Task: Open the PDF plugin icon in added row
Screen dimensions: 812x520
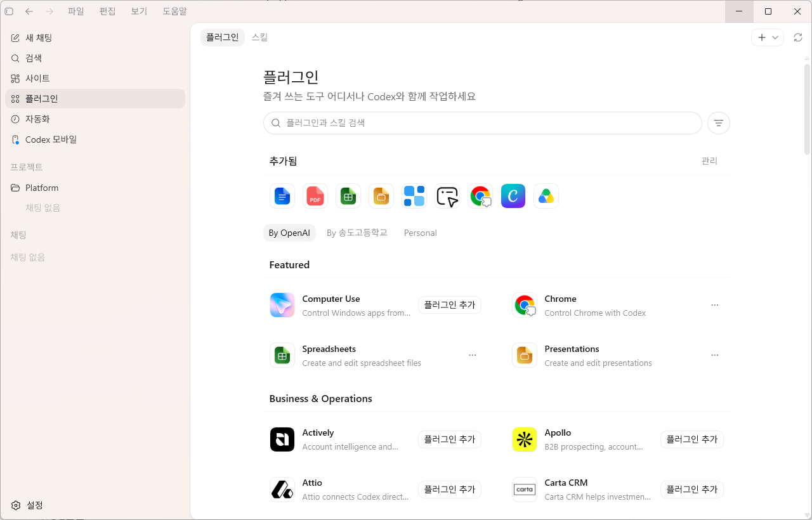Action: pyautogui.click(x=315, y=196)
